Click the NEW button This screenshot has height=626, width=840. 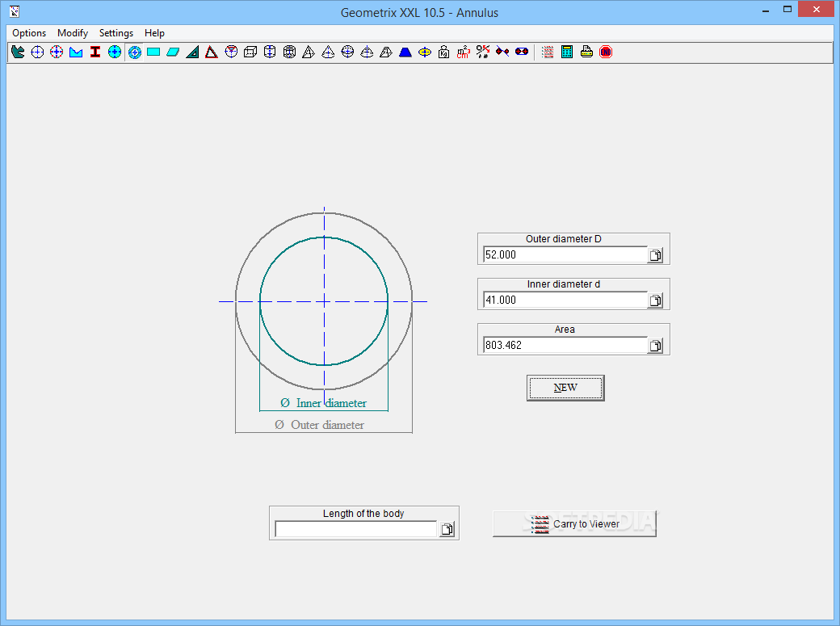(x=565, y=388)
